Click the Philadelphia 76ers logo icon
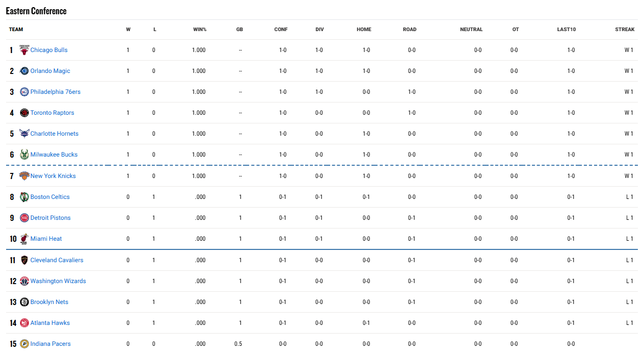Image resolution: width=644 pixels, height=355 pixels. point(24,92)
